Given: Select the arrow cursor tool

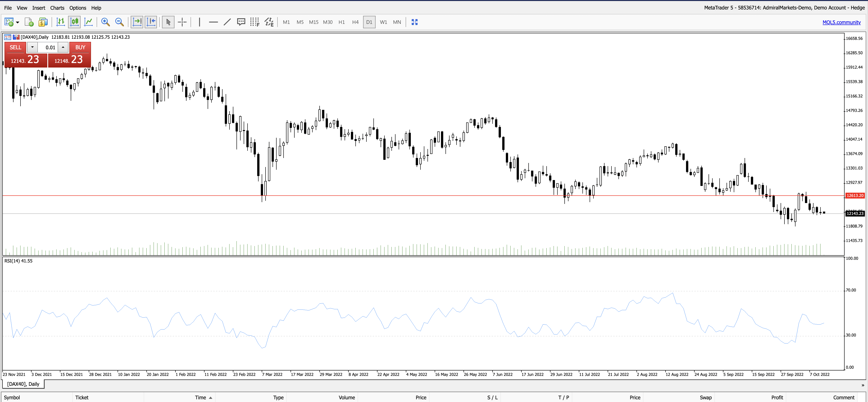Looking at the screenshot, I should [x=168, y=22].
